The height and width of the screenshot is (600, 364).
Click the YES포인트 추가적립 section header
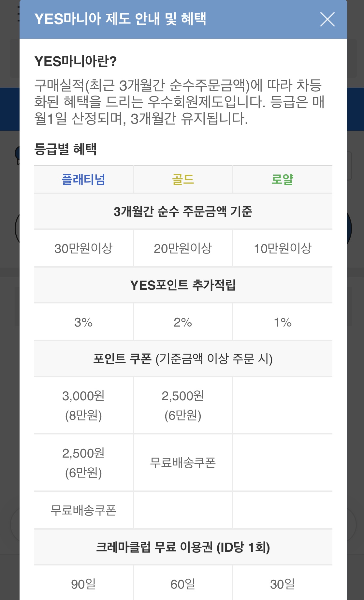click(x=183, y=285)
